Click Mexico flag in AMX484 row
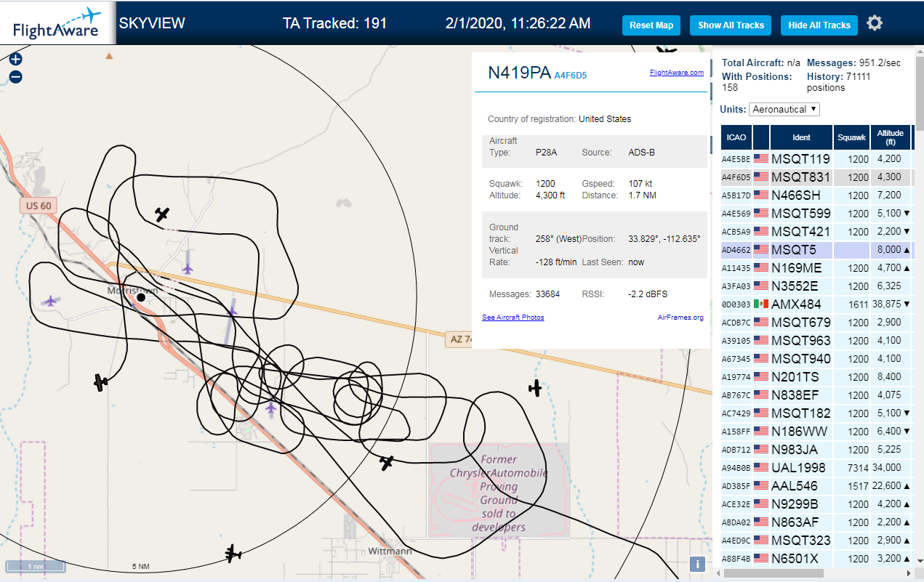The width and height of the screenshot is (924, 582). pos(761,304)
